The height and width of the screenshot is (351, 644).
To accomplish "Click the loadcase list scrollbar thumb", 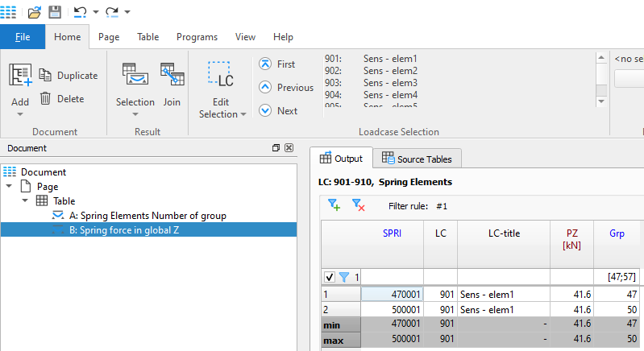I will pyautogui.click(x=601, y=90).
